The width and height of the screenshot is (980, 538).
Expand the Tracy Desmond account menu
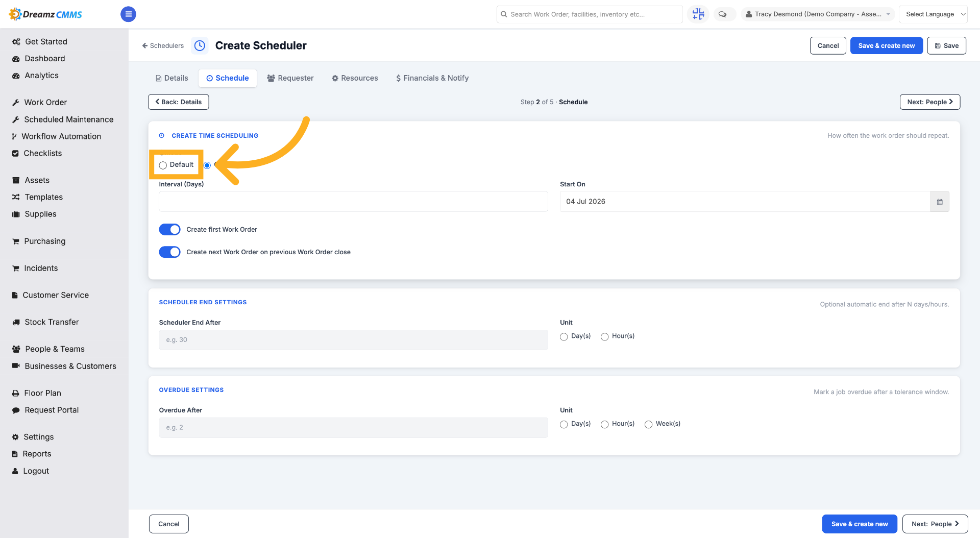[x=818, y=14]
